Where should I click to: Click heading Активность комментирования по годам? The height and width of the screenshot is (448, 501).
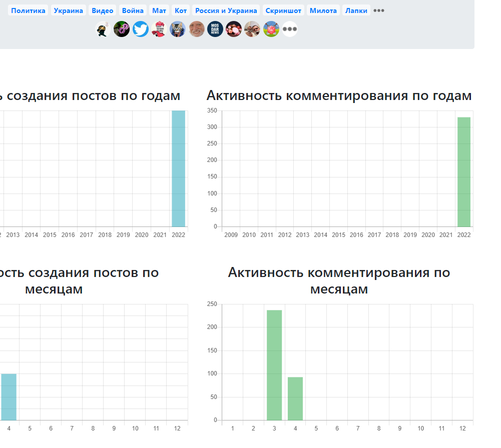(339, 95)
